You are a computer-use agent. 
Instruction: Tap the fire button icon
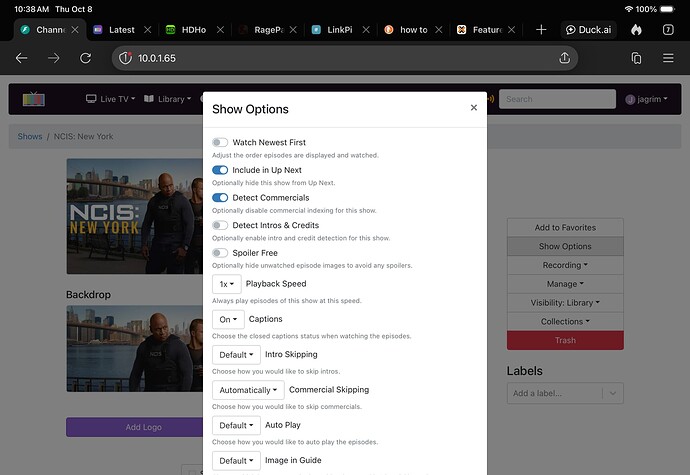click(636, 29)
